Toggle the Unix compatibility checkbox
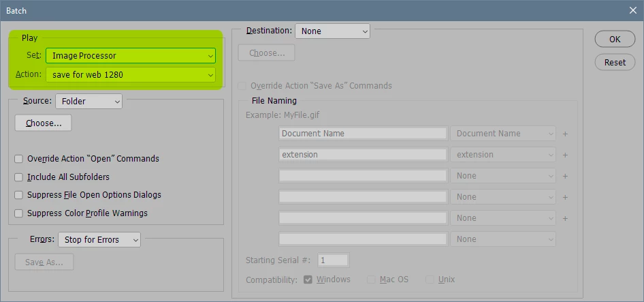The image size is (644, 302). (430, 280)
